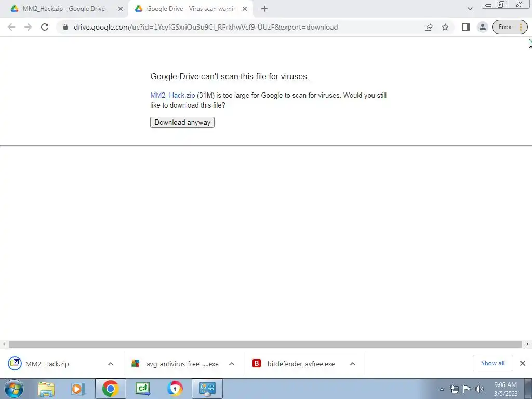The width and height of the screenshot is (532, 399).
Task: Open Windows Explorer from taskbar
Action: pyautogui.click(x=46, y=389)
